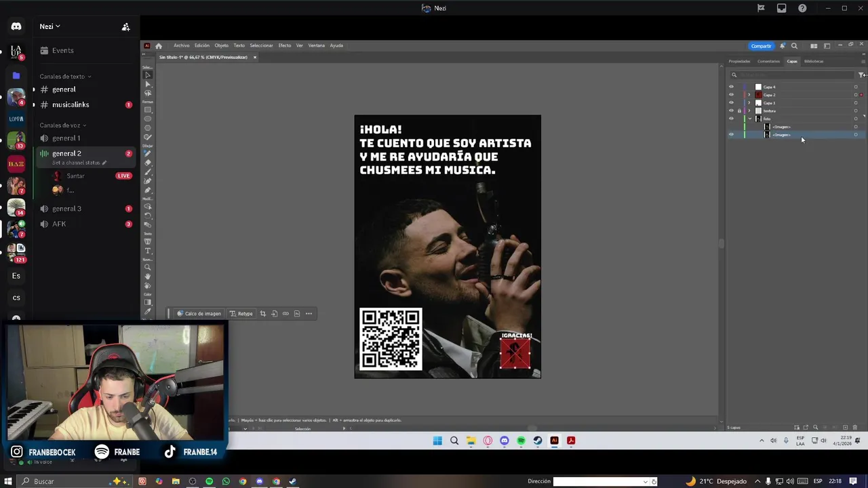Open the Objeto menu
Viewport: 868px width, 488px height.
(222, 46)
